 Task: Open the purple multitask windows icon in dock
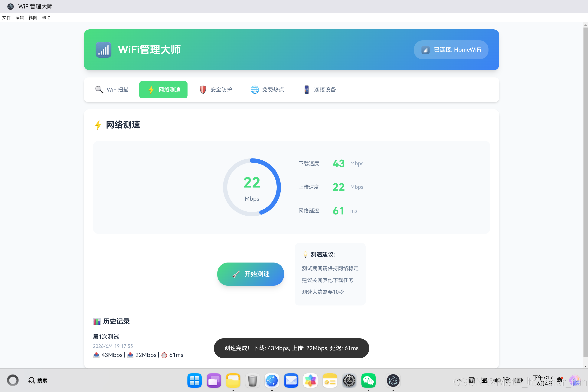click(214, 381)
